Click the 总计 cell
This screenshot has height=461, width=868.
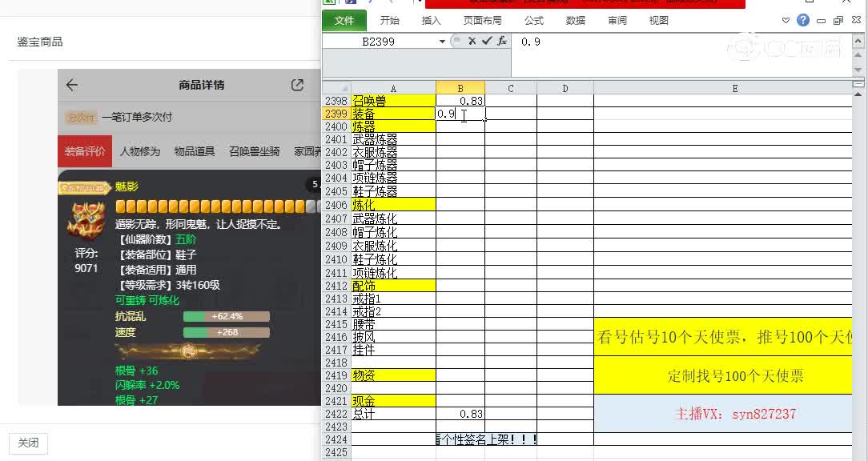(x=393, y=414)
